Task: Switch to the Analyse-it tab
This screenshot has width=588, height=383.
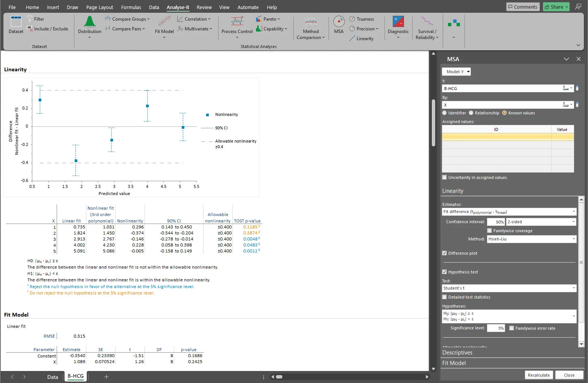Action: tap(178, 7)
